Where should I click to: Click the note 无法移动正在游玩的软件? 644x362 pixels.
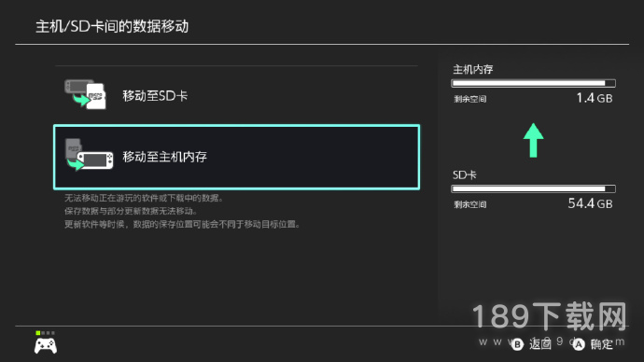coord(144,198)
